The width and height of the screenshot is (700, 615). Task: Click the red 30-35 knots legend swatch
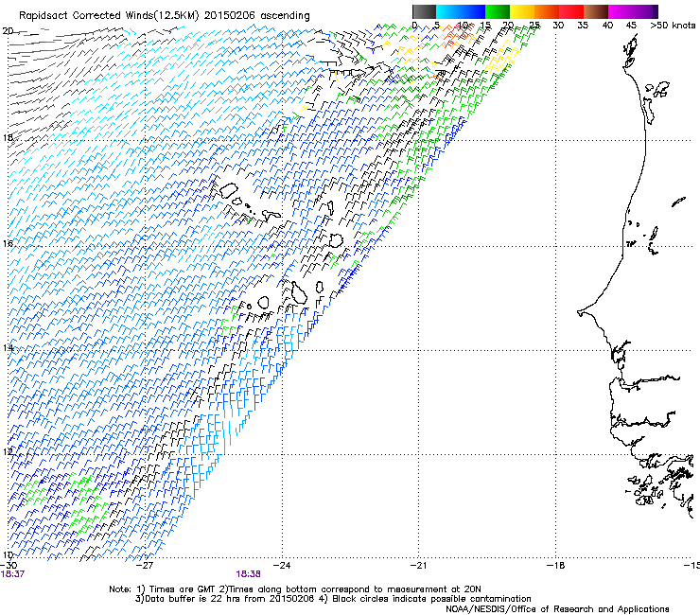[x=571, y=11]
